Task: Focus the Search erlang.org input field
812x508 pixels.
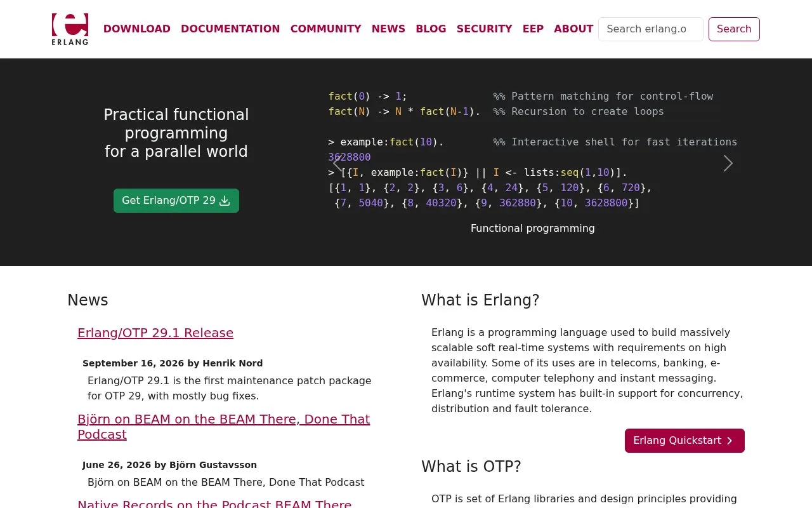Action: (651, 29)
